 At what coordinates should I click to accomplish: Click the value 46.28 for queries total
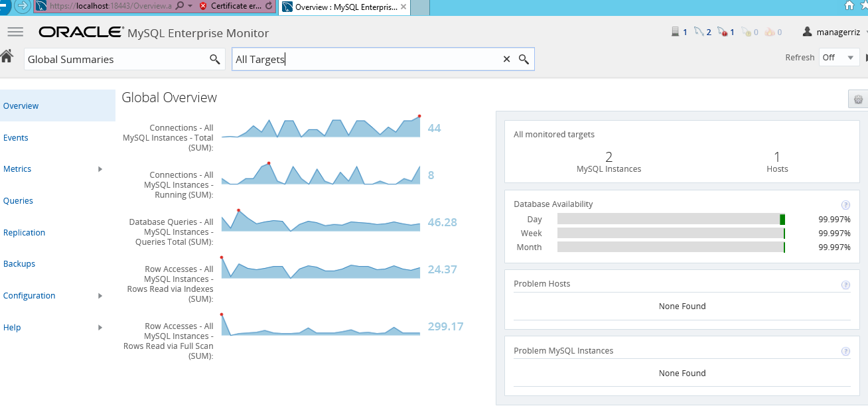443,222
